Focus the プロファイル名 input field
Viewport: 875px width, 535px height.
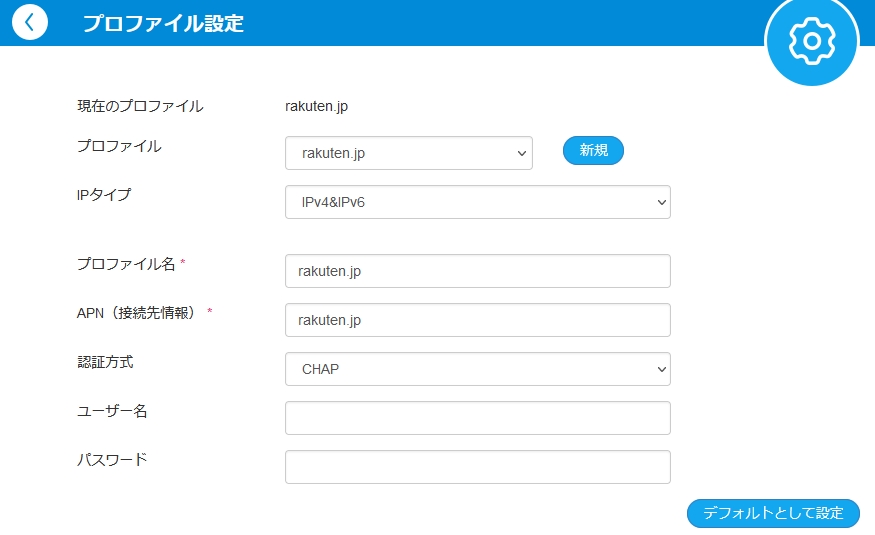coord(478,271)
